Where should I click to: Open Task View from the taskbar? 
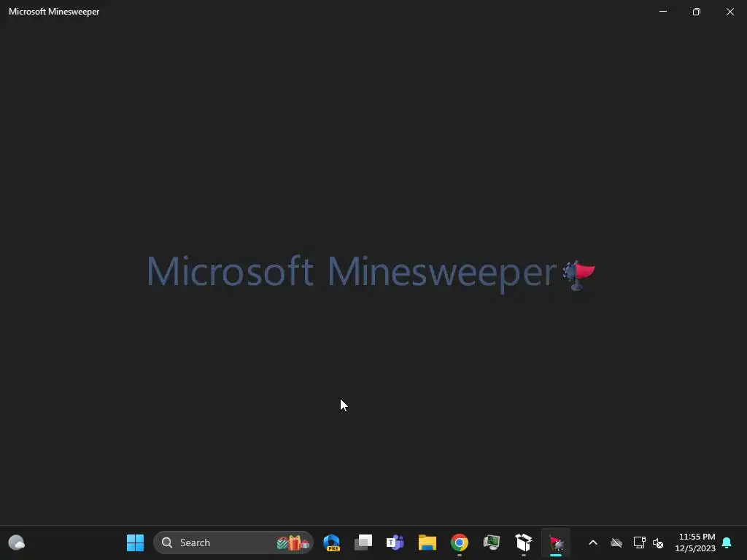coord(363,542)
